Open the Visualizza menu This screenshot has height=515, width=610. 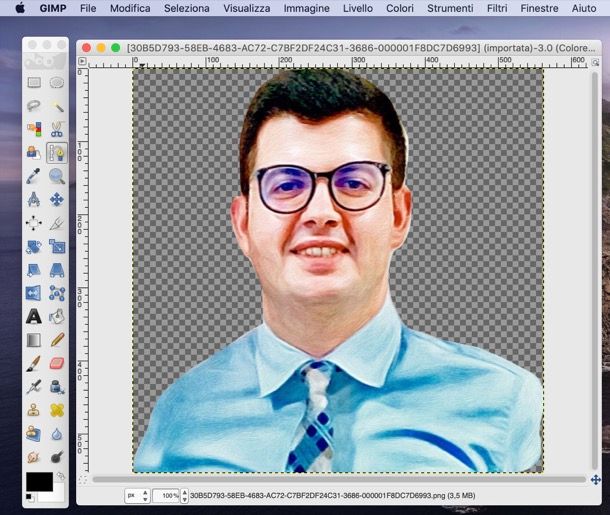(x=247, y=8)
